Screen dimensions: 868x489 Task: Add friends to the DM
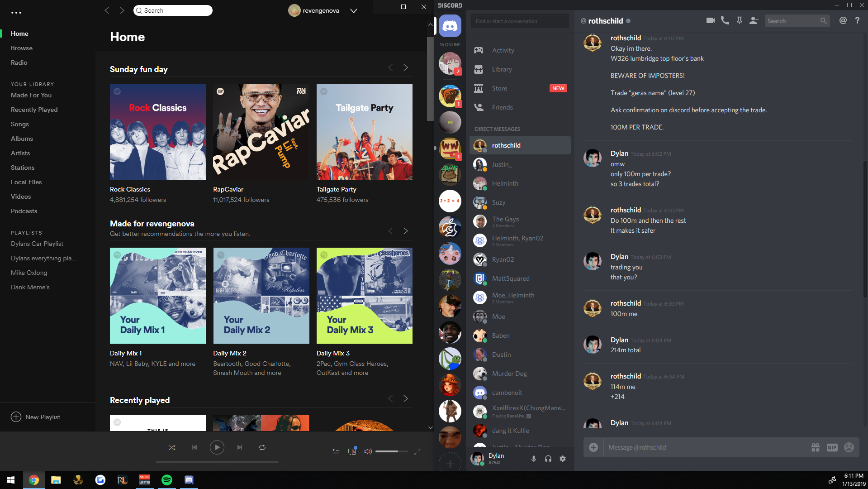(754, 20)
